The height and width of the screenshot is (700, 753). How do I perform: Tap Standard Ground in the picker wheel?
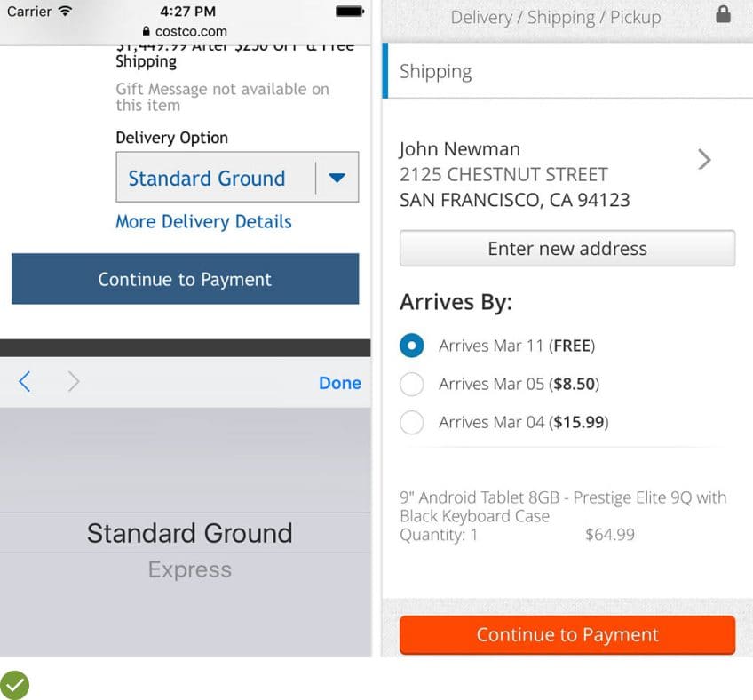click(189, 533)
